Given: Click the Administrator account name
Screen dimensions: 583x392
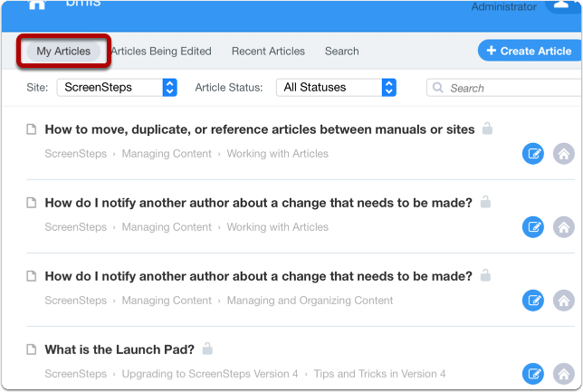Looking at the screenshot, I should coord(504,6).
